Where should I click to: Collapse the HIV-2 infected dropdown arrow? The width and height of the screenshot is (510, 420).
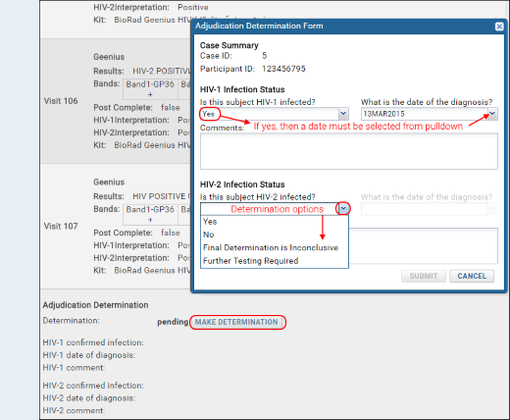343,208
